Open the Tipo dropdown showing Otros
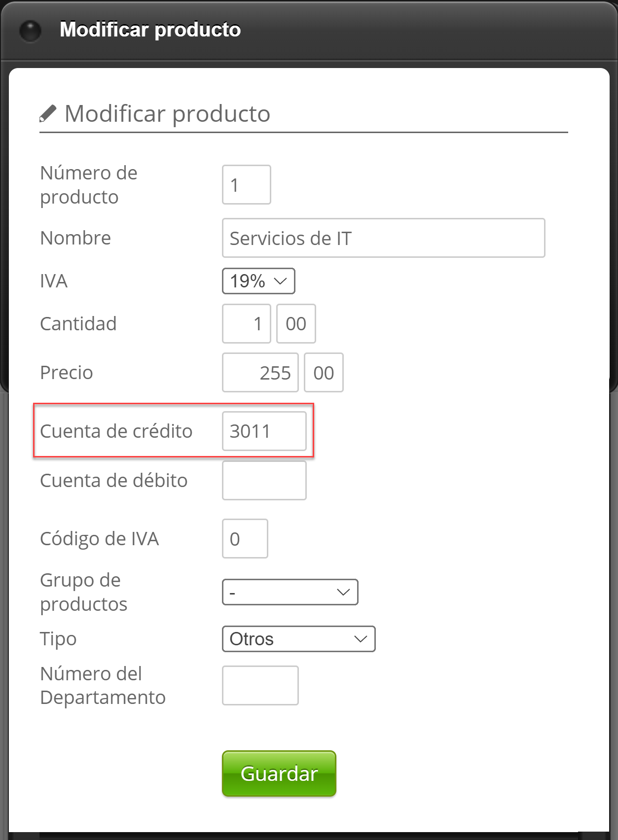Viewport: 618px width, 840px height. point(298,639)
